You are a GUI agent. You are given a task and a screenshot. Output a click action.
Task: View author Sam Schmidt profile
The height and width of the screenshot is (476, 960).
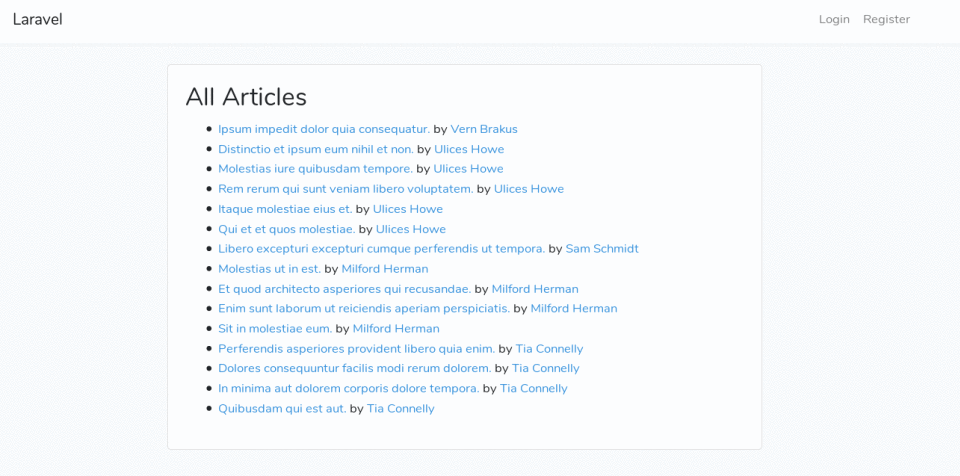pyautogui.click(x=602, y=249)
